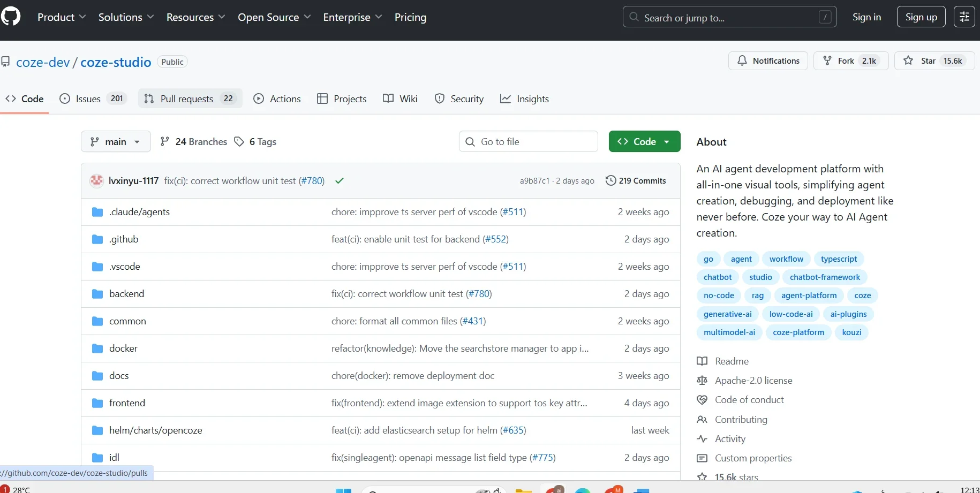Open the Product navigation menu

(62, 17)
